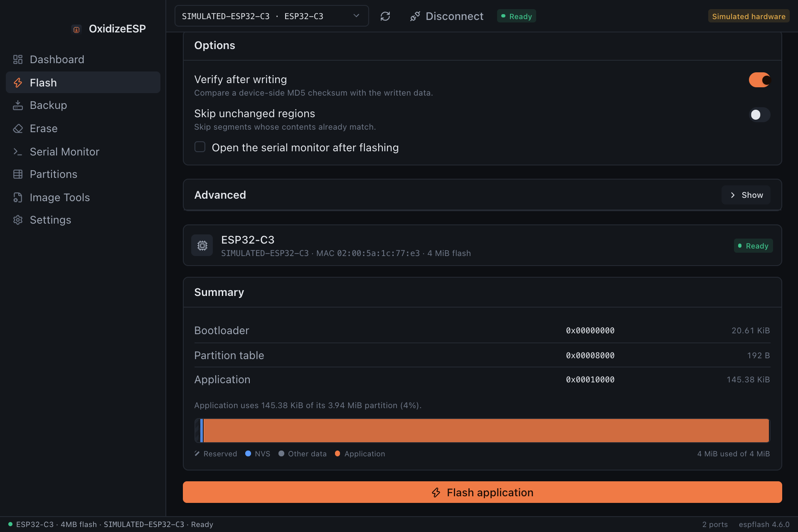Click the ESP32-C3 chip icon
Image resolution: width=798 pixels, height=532 pixels.
(x=202, y=246)
